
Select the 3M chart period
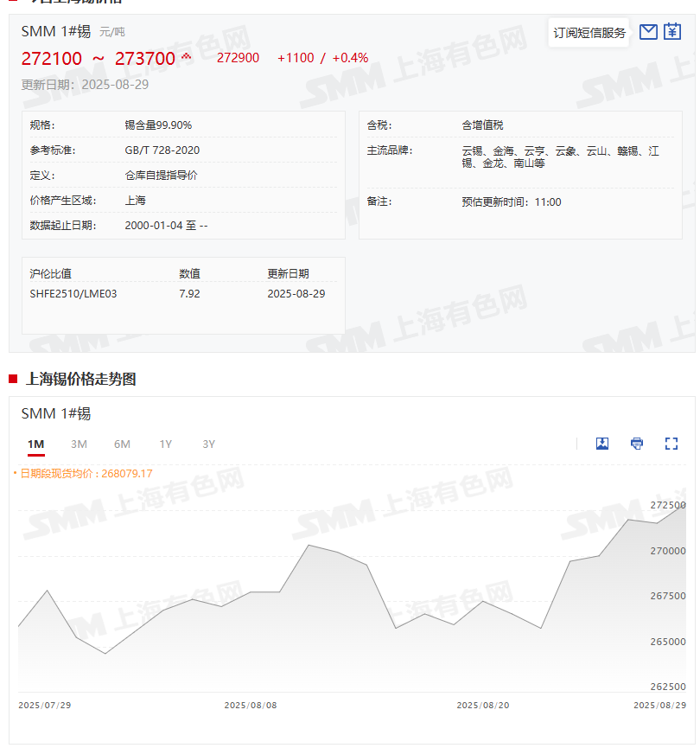click(79, 444)
